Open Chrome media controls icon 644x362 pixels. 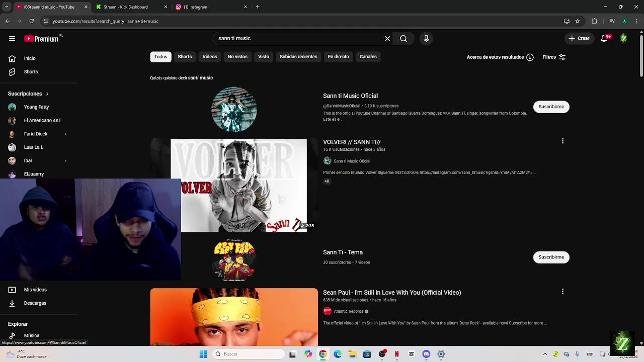tap(612, 21)
